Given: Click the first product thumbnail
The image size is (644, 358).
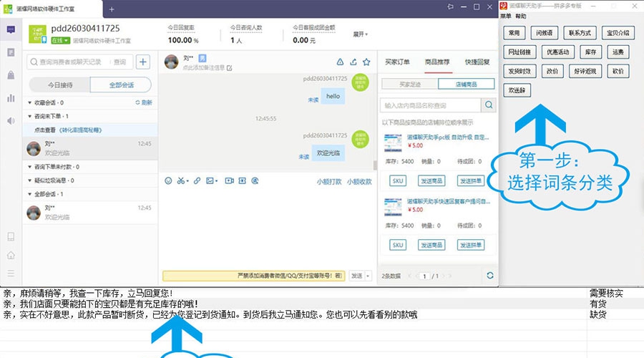Looking at the screenshot, I should (393, 143).
